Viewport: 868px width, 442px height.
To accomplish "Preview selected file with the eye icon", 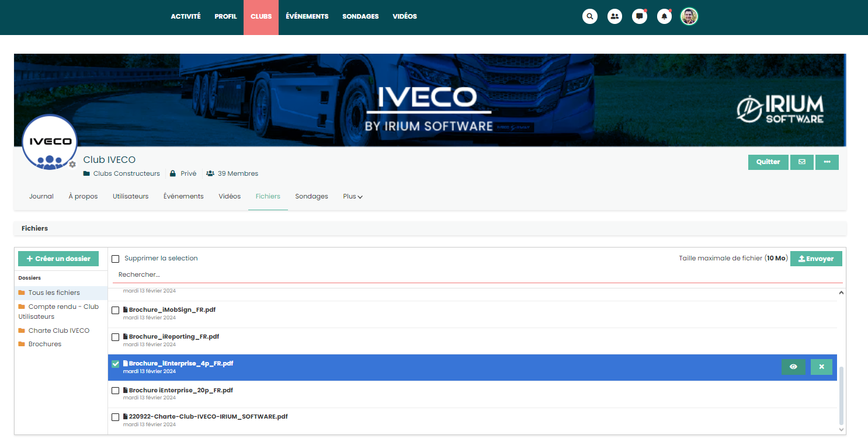I will click(793, 367).
